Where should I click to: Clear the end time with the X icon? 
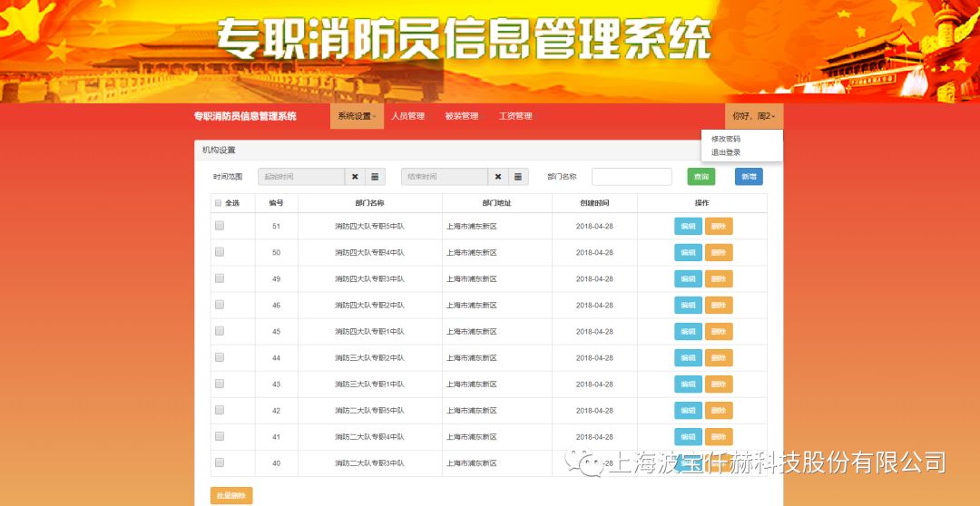coord(498,177)
